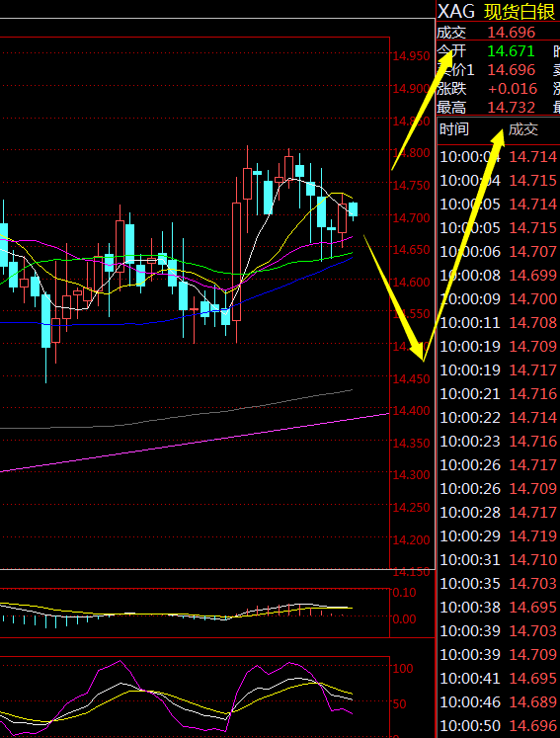
Task: Click the tall red breakout candle rising from 14.550
Action: point(236,261)
